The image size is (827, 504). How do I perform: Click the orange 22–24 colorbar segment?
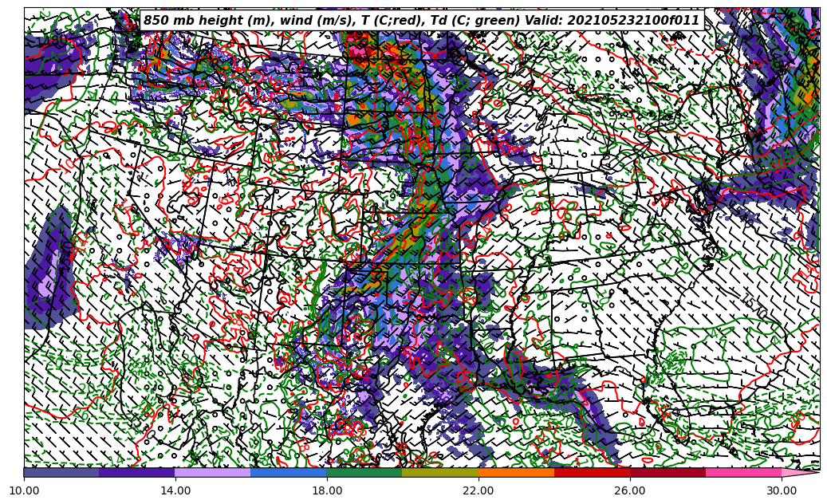[x=516, y=472]
